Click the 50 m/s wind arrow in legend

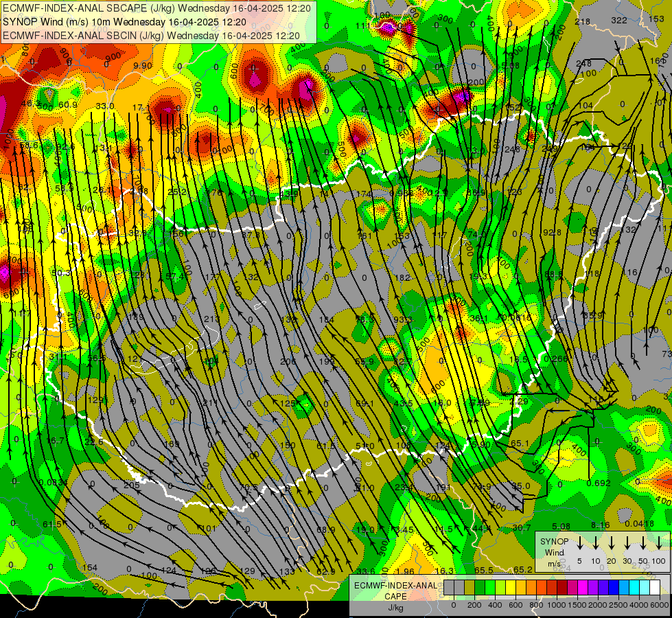pyautogui.click(x=643, y=542)
